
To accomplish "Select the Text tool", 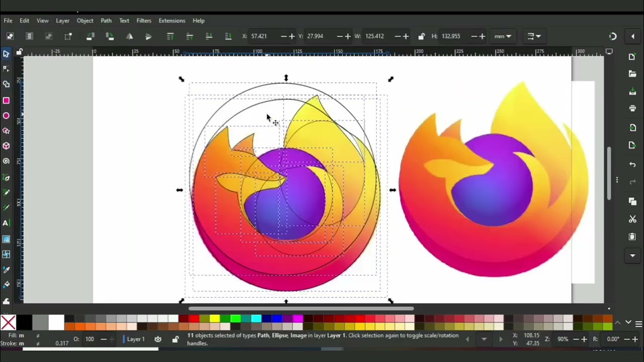I will click(6, 223).
